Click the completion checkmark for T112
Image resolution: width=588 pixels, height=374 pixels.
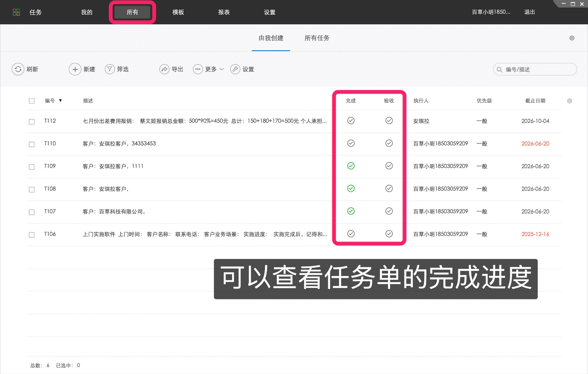(x=351, y=121)
